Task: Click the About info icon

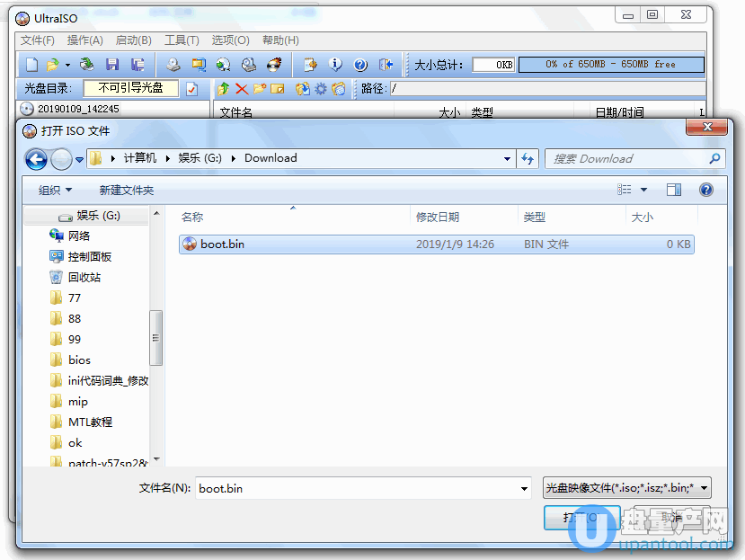Action: pyautogui.click(x=335, y=64)
